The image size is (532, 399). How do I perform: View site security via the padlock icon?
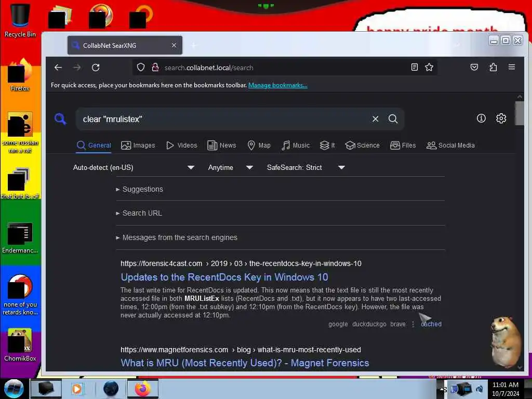point(155,68)
